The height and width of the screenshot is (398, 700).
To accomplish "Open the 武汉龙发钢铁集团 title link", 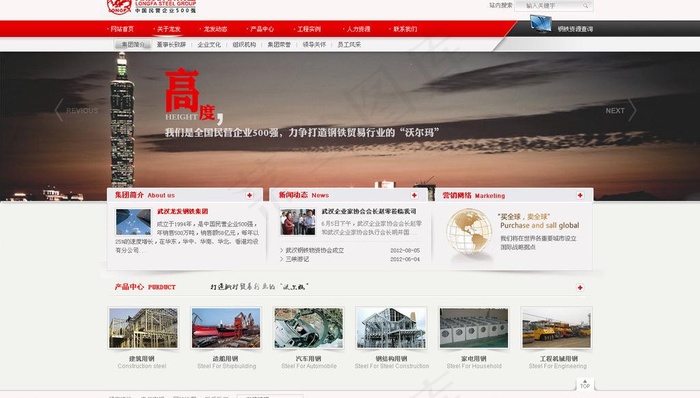I will (183, 211).
